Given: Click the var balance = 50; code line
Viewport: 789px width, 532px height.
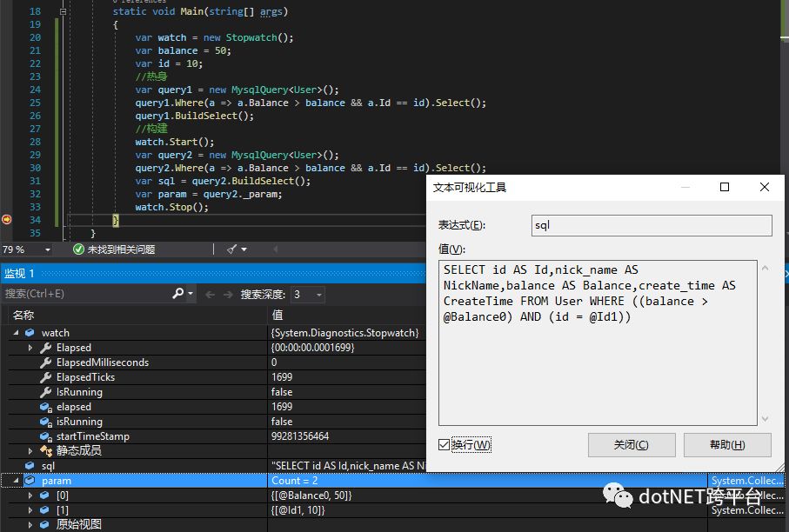Looking at the screenshot, I should click(184, 50).
